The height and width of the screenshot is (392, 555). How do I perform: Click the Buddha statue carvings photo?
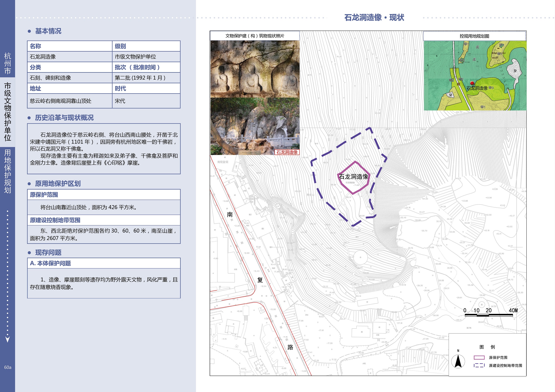point(255,69)
